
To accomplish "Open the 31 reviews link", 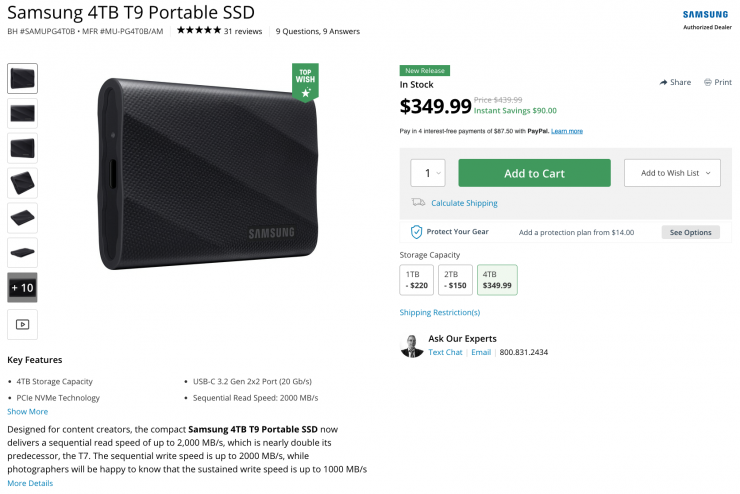I will 243,31.
